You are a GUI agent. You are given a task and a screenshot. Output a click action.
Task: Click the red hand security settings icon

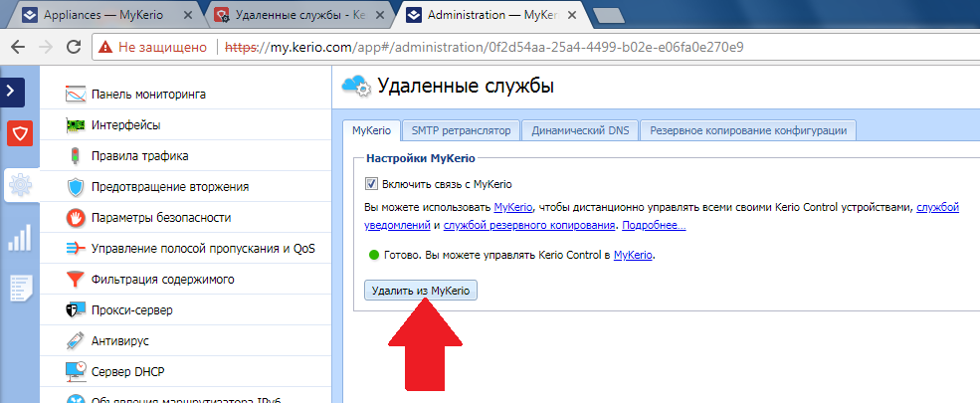coord(76,218)
